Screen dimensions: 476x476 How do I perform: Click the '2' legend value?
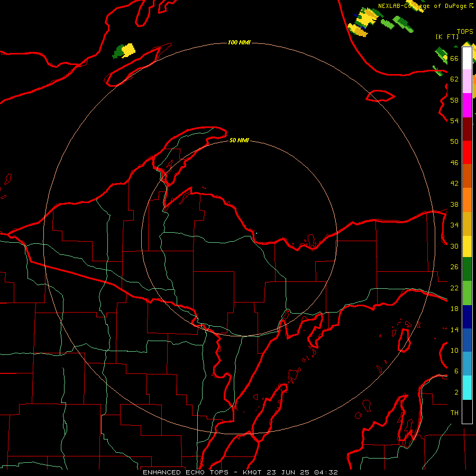coord(456,392)
